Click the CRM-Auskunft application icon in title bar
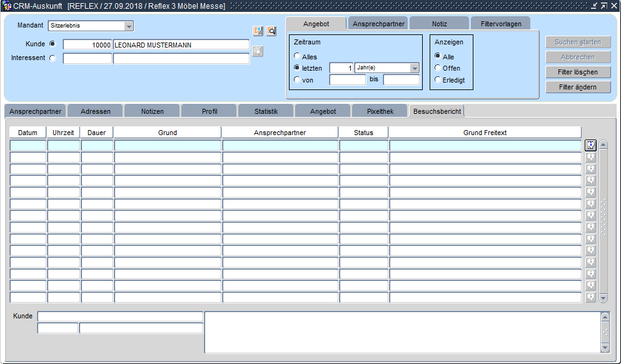Viewport: 621px width, 364px height. pyautogui.click(x=7, y=6)
